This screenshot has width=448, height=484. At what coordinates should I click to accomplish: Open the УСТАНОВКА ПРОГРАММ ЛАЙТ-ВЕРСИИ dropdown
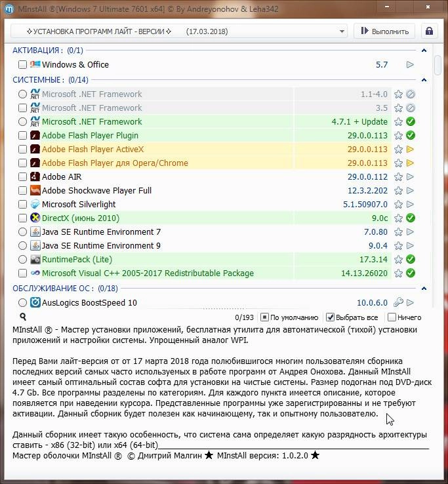(x=179, y=31)
